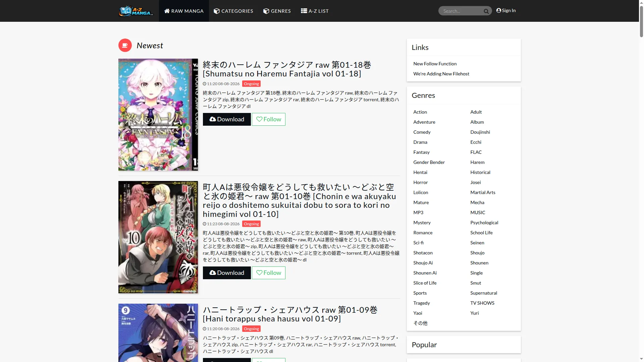Select the Historical genre
Image resolution: width=644 pixels, height=362 pixels.
point(480,172)
